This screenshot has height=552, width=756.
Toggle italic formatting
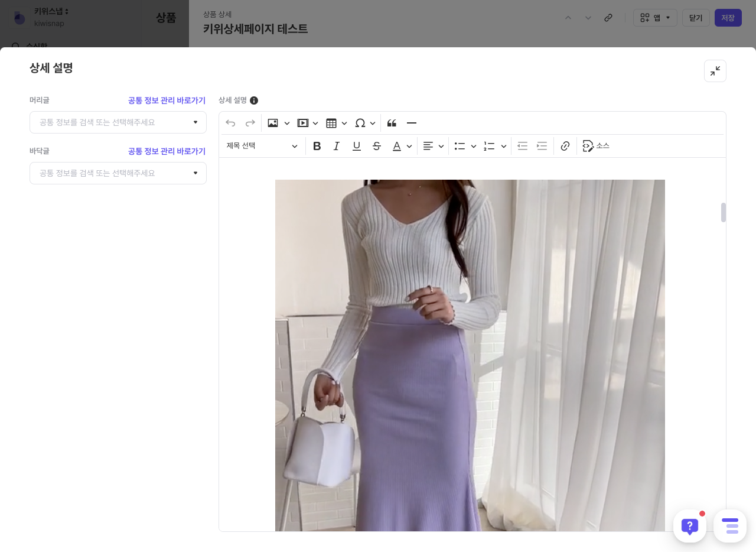(337, 146)
